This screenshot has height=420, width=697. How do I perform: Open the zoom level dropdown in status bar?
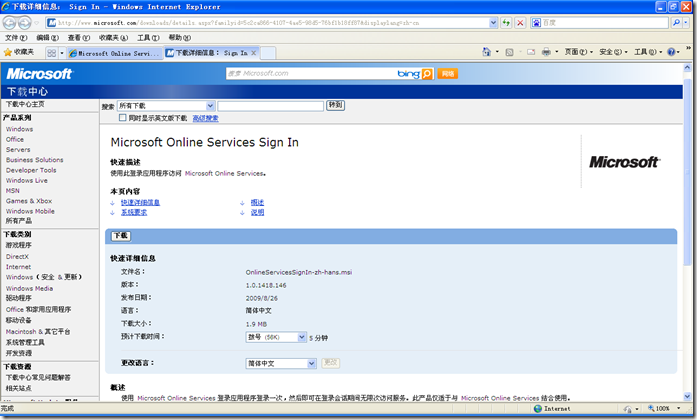pyautogui.click(x=678, y=408)
